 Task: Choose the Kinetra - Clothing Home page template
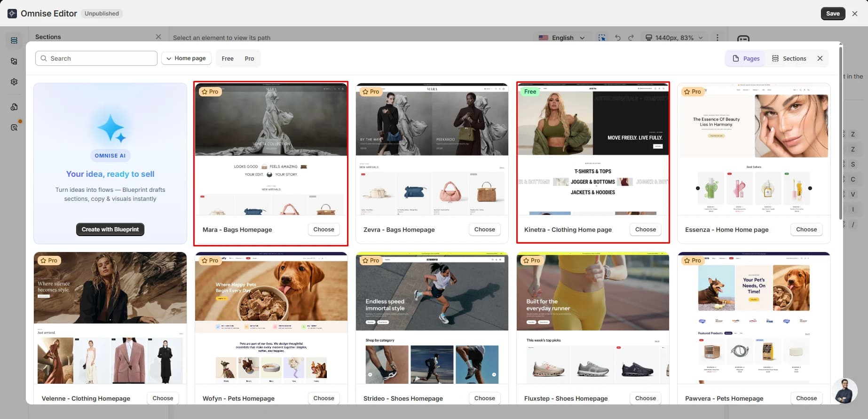pos(645,229)
